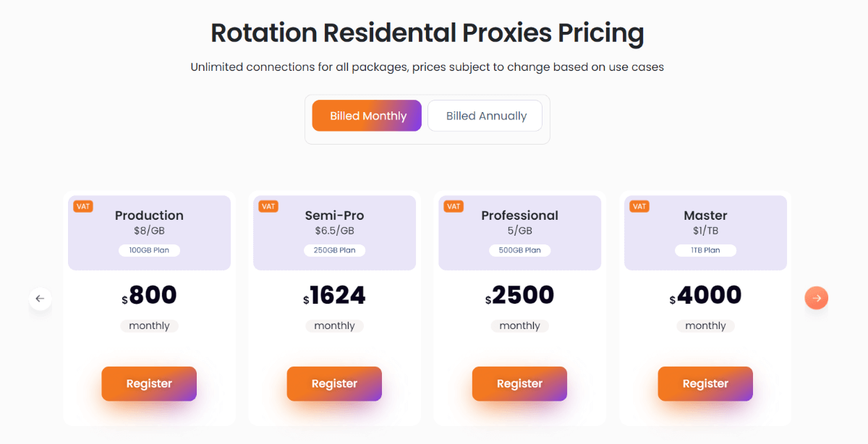Click the orange right arrow carousel button
The height and width of the screenshot is (444, 868).
(817, 298)
